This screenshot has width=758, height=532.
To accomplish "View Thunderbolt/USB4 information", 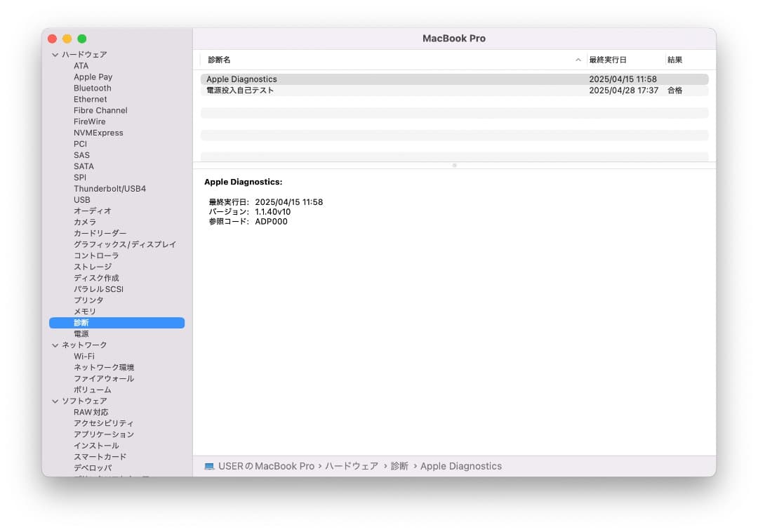I will 109,188.
